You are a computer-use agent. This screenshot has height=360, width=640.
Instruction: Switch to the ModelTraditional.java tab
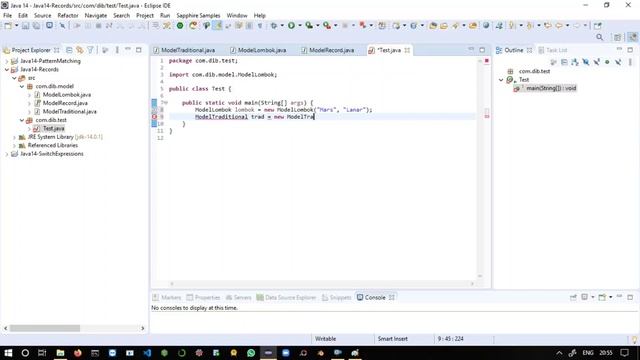[184, 50]
